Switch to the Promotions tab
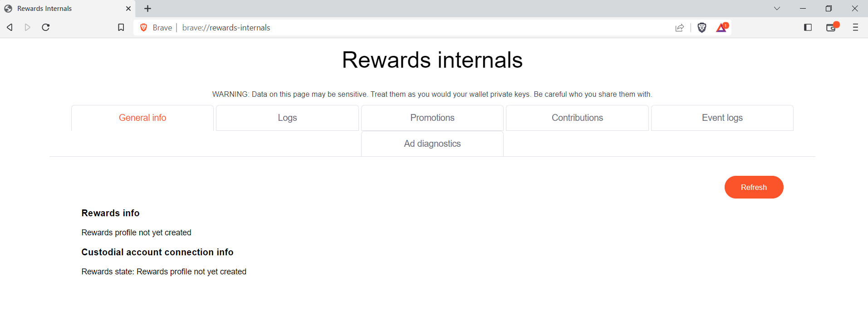 point(432,118)
